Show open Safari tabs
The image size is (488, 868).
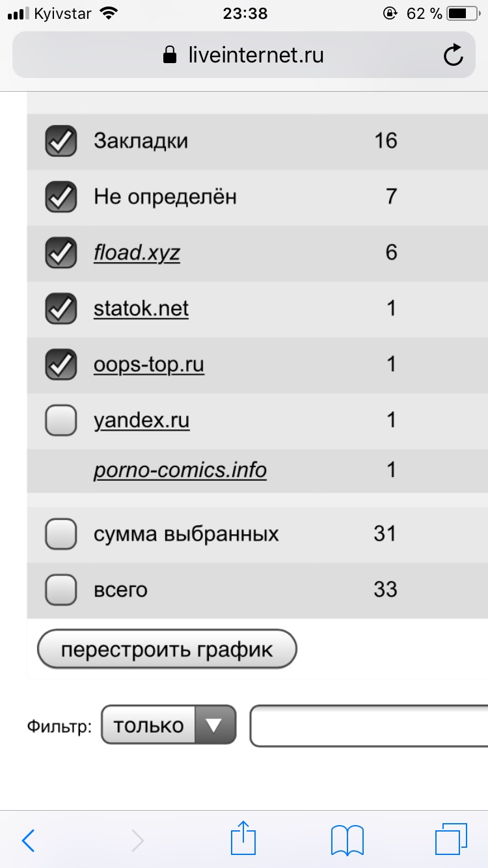pos(450,839)
